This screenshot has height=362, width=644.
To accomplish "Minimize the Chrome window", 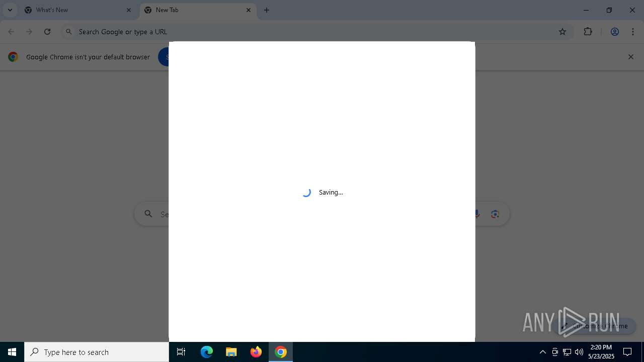I will click(x=586, y=10).
